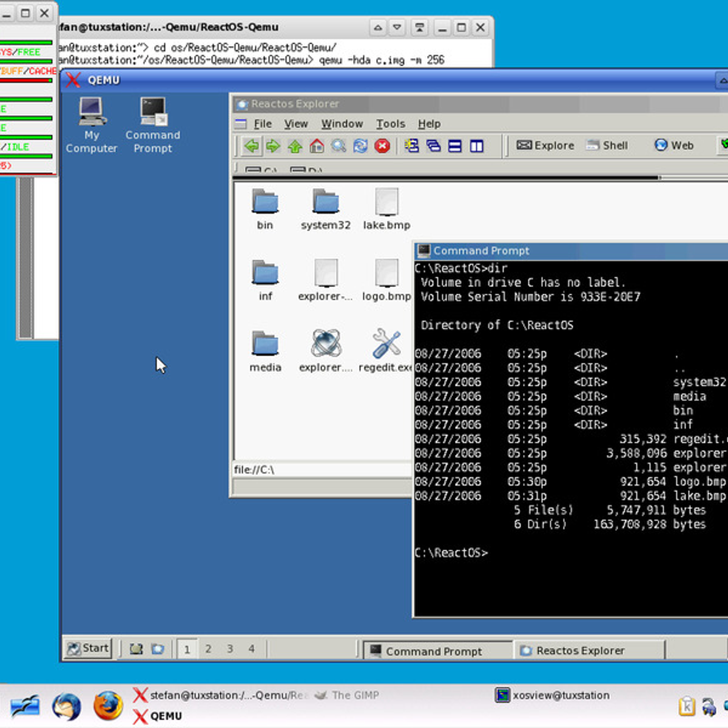This screenshot has height=728, width=728.
Task: Go up one folder level
Action: pyautogui.click(x=295, y=146)
